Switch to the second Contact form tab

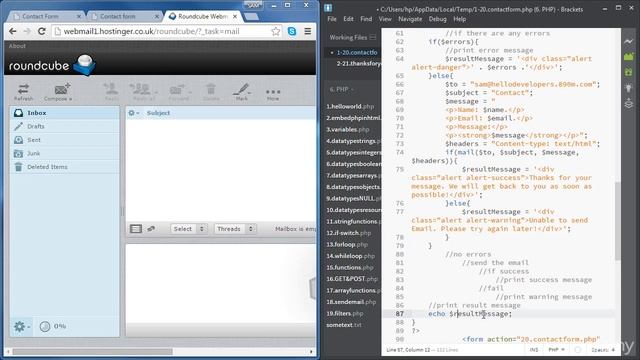pos(123,16)
